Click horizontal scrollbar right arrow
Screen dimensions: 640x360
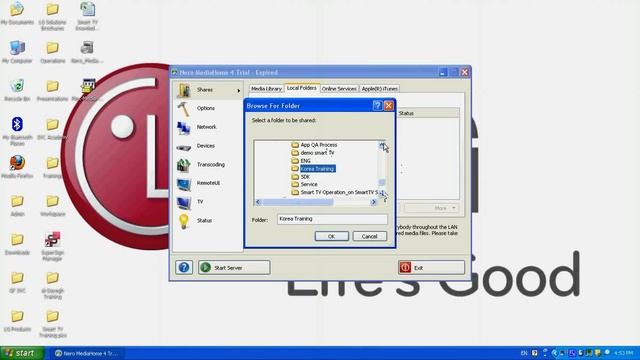point(373,202)
